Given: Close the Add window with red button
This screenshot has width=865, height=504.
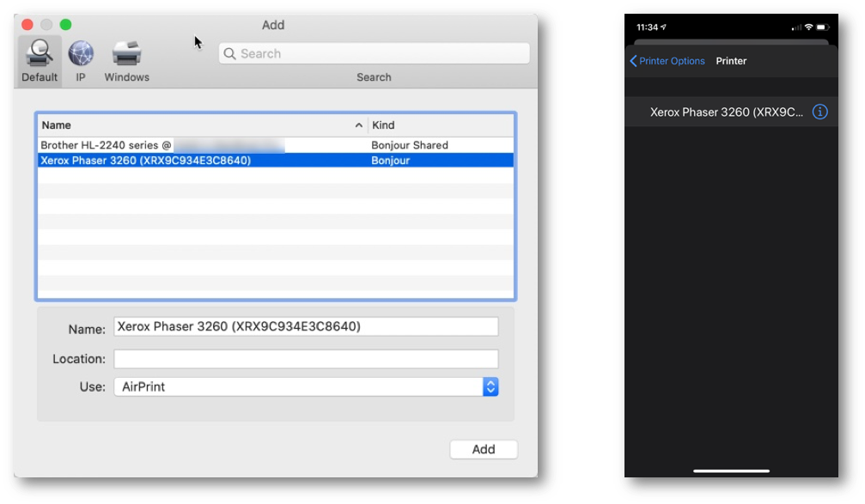Looking at the screenshot, I should (x=27, y=25).
